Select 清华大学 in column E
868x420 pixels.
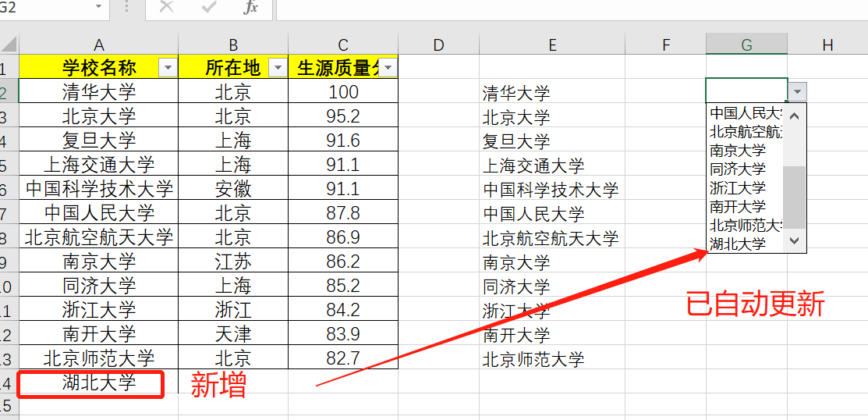point(552,92)
